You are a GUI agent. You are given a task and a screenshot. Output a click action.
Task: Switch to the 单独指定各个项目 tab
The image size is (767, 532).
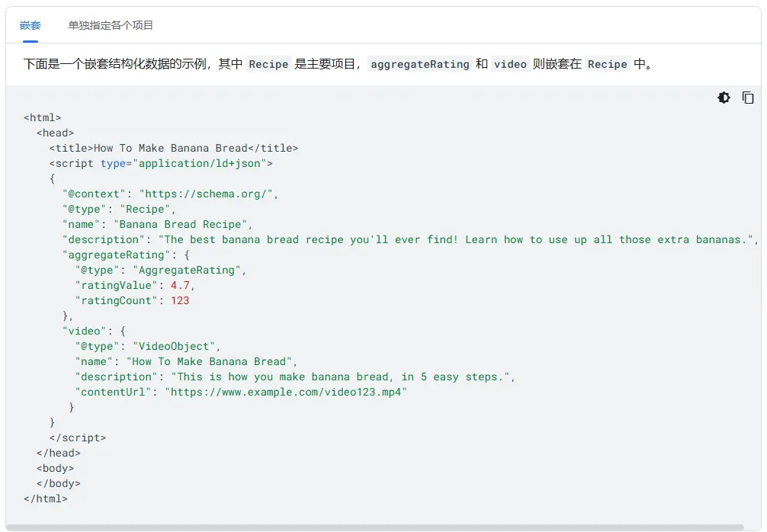tap(111, 25)
